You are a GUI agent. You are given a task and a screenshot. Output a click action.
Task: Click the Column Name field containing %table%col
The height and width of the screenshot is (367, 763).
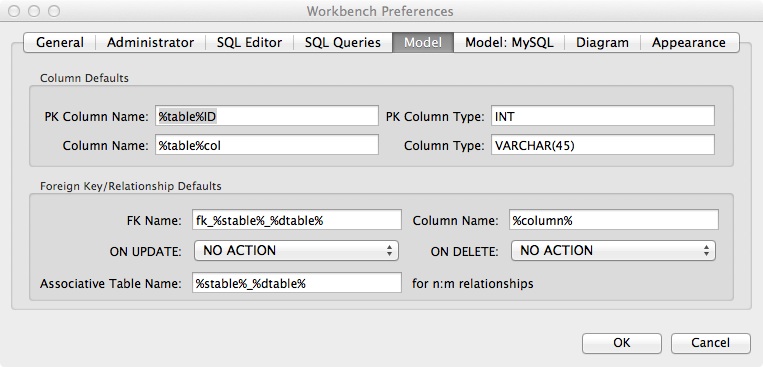(267, 145)
